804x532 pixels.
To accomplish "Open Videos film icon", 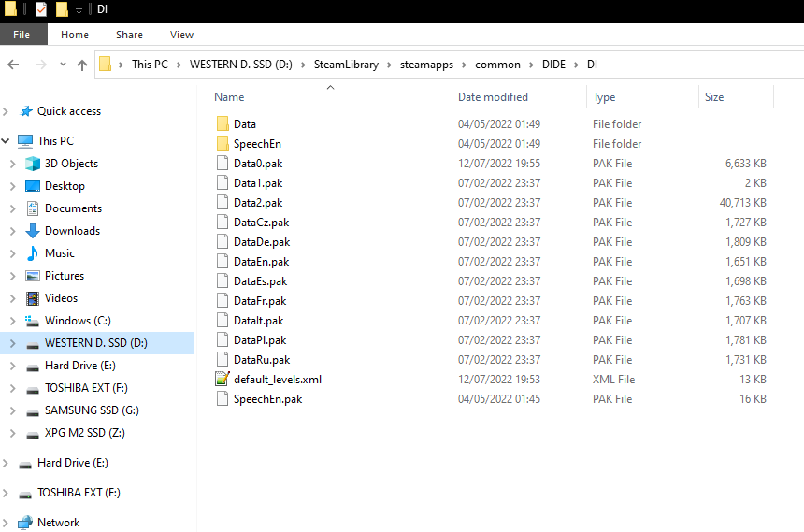I will [33, 298].
